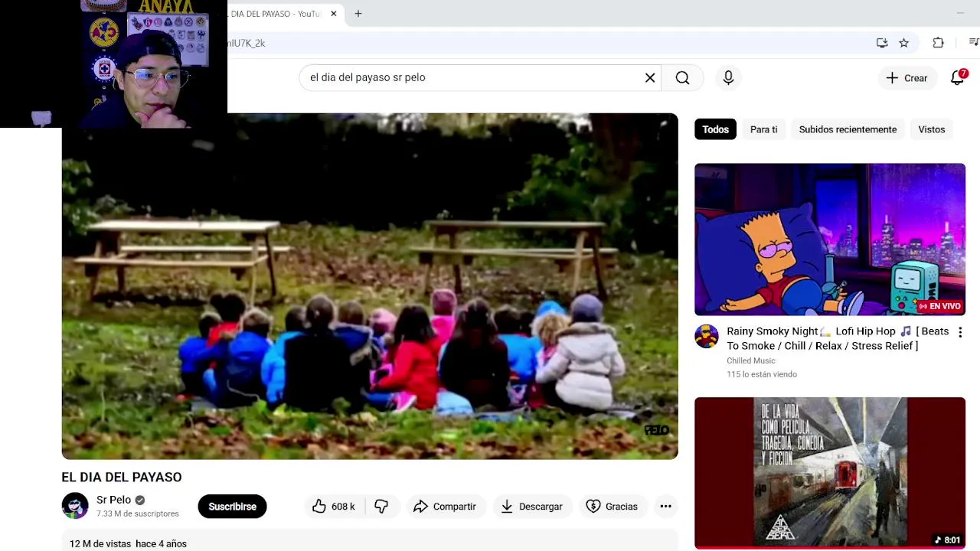Click the video player of EL DIA DEL PAYASO
The height and width of the screenshot is (551, 980).
click(x=369, y=286)
